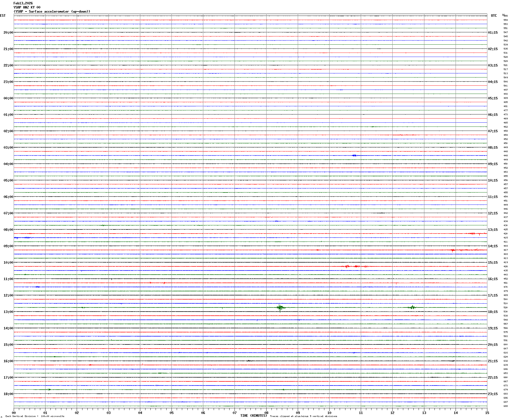The width and height of the screenshot is (509, 420).
Task: Click the Surface accelerometer (up-down) subtitle
Action: click(x=52, y=11)
